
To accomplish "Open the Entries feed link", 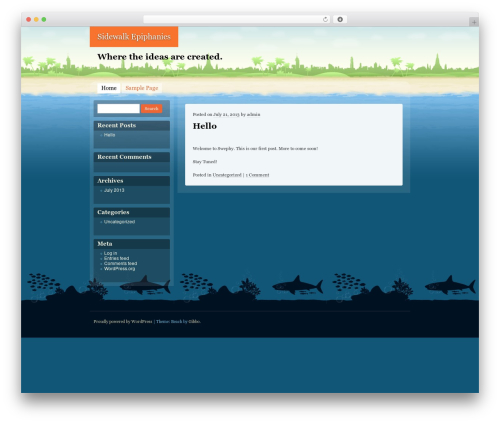I will pyautogui.click(x=116, y=258).
